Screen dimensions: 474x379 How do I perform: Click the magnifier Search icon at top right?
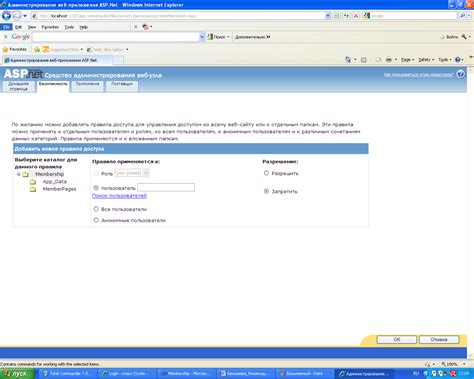point(462,16)
